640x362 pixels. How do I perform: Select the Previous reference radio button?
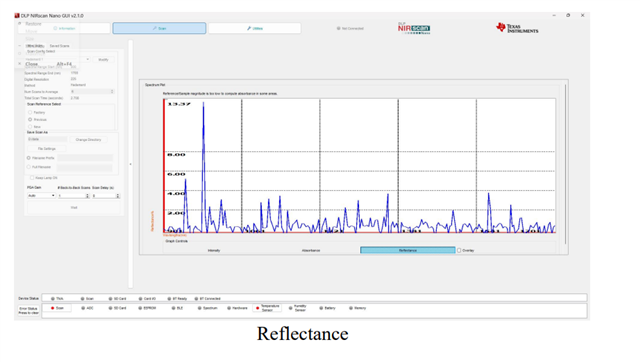point(30,120)
